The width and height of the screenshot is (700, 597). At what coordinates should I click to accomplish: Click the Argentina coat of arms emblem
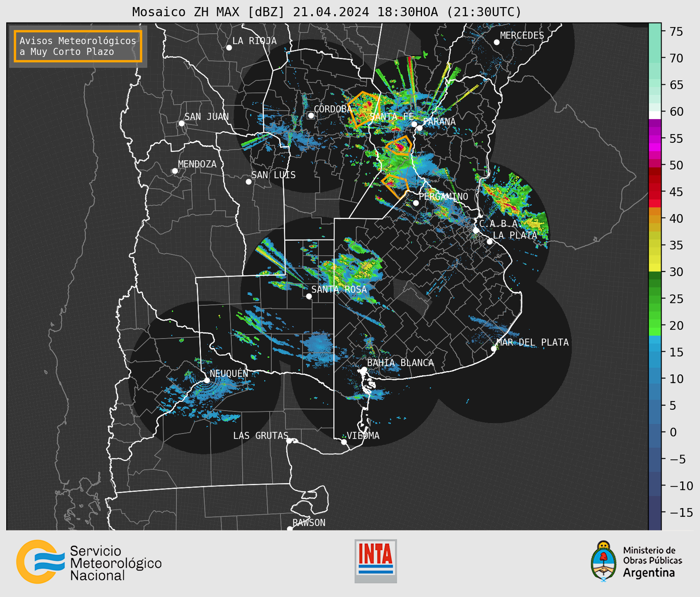pyautogui.click(x=603, y=561)
